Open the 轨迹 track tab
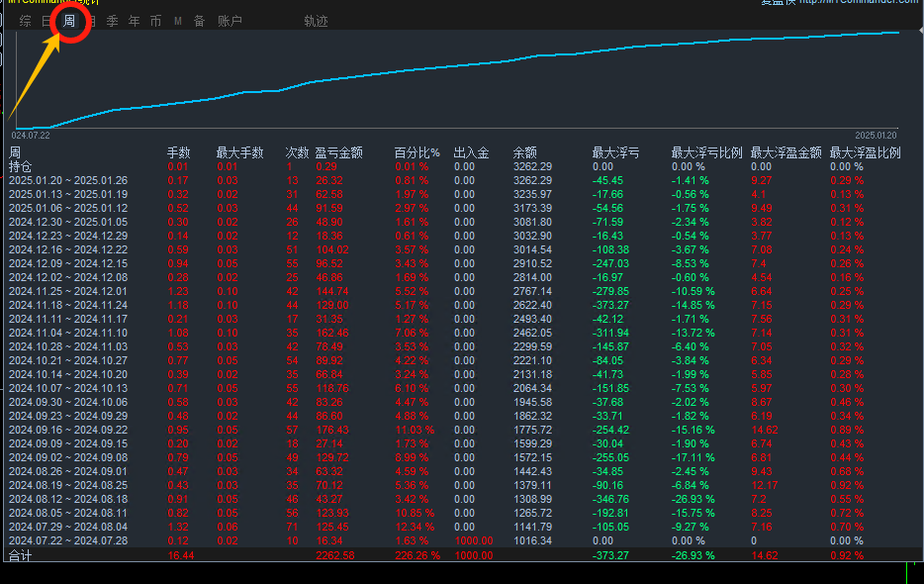 click(x=316, y=21)
